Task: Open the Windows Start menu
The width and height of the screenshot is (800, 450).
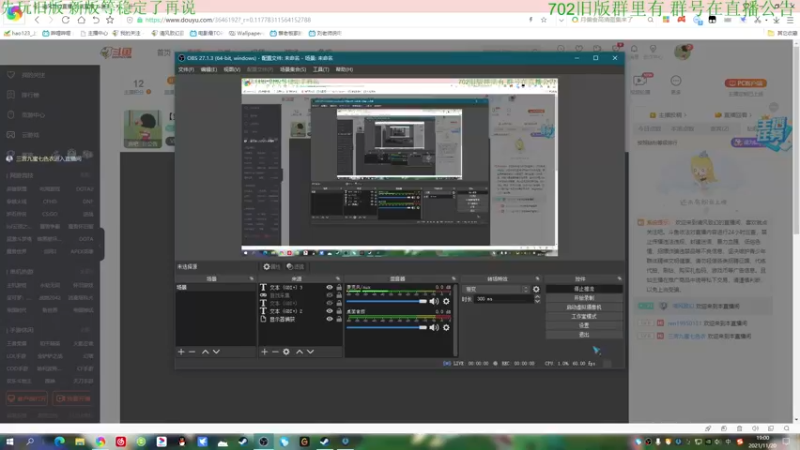Action: [10, 441]
